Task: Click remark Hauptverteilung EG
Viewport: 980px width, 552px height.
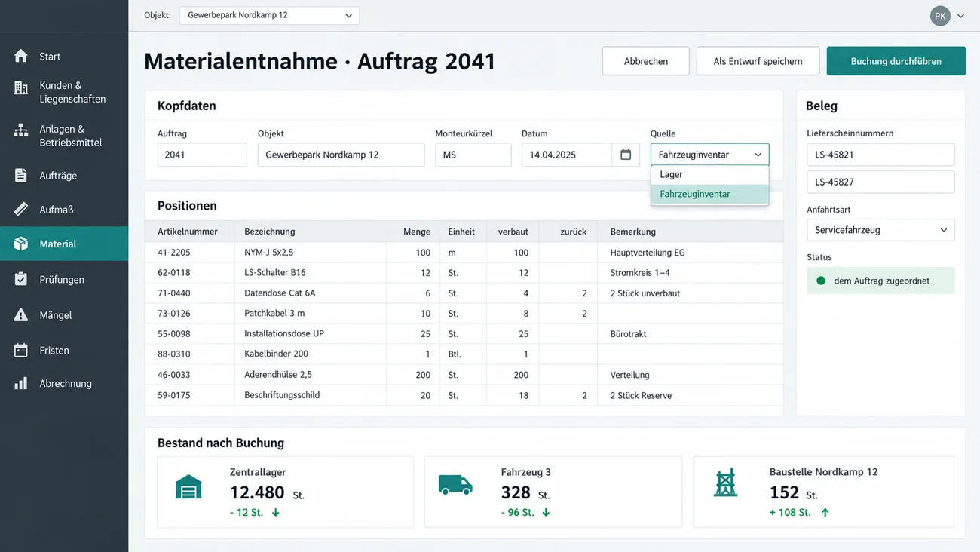Action: [x=648, y=253]
